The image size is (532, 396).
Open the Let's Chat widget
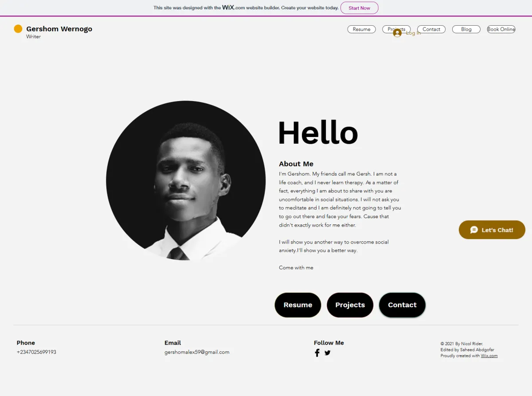[x=492, y=230]
